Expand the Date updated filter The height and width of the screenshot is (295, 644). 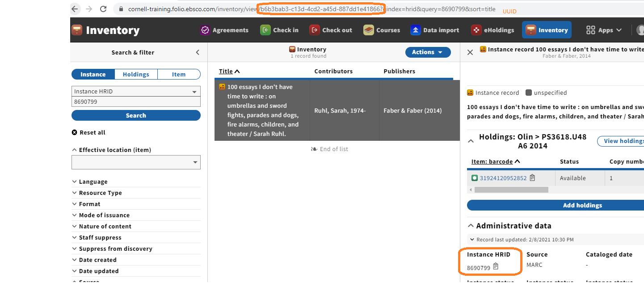tap(95, 271)
